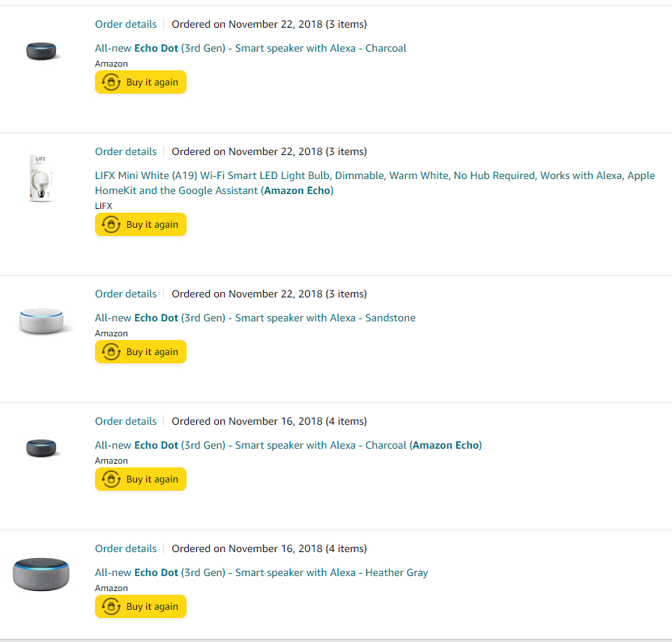672x642 pixels.
Task: Click the reorder icon on the Heather Gray Echo Dot's Buy it again button
Action: (111, 606)
